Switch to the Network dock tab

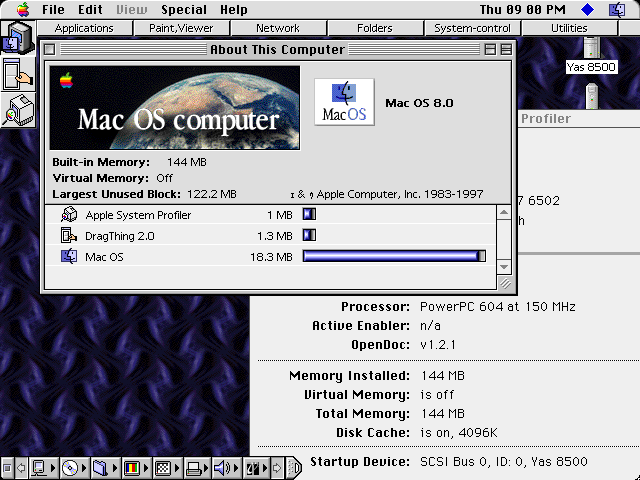click(x=278, y=28)
